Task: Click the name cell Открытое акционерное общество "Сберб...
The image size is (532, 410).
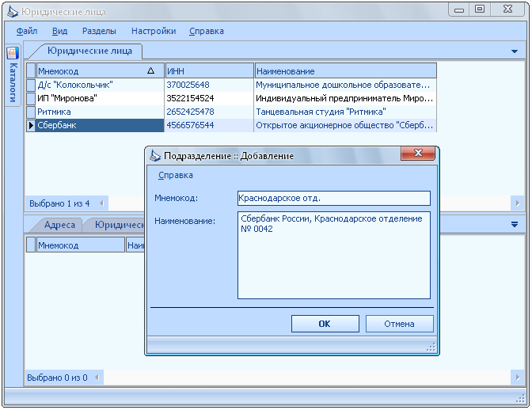Action: pos(345,126)
